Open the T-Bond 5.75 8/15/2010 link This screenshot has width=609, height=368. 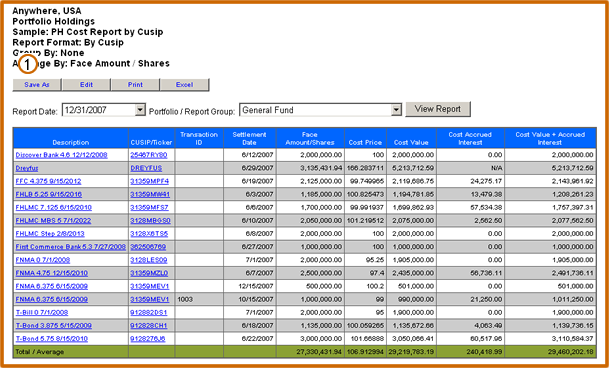(52, 339)
